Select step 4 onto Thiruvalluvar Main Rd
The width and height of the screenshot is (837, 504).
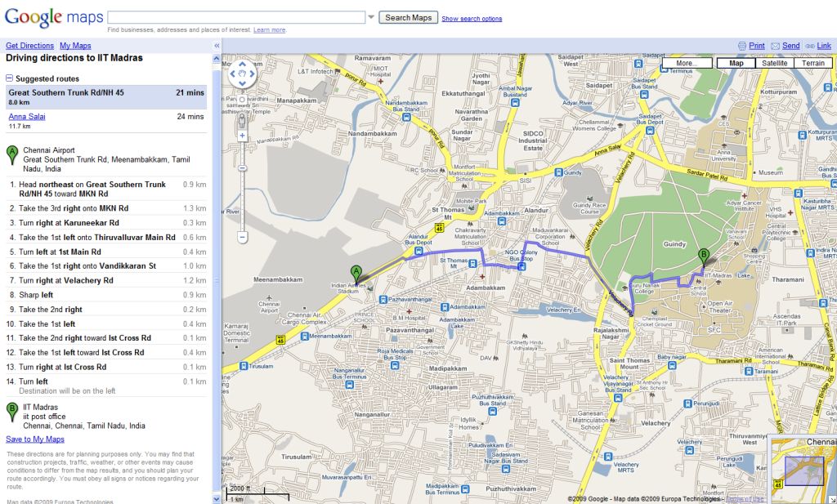[106, 238]
